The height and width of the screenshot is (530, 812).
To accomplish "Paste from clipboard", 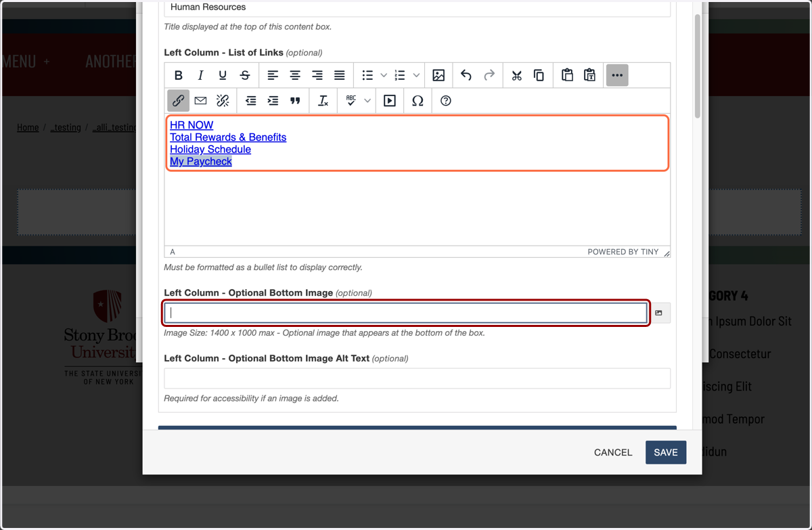I will [567, 75].
